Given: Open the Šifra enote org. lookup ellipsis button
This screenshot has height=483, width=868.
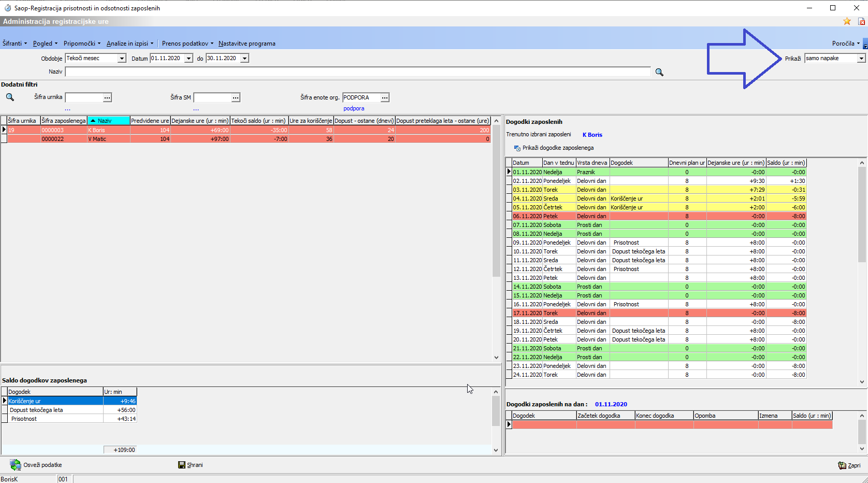Looking at the screenshot, I should pos(385,97).
